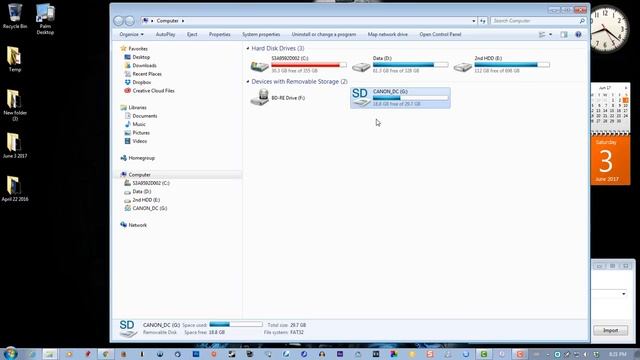The image size is (640, 360).
Task: Open the view options dropdown arrow
Action: (x=550, y=35)
